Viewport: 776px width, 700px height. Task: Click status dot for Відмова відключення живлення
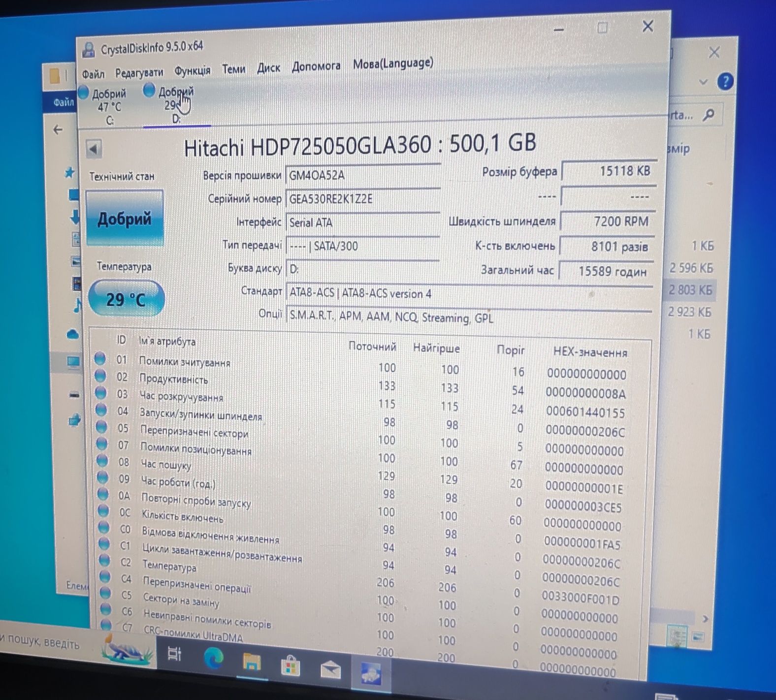point(104,527)
